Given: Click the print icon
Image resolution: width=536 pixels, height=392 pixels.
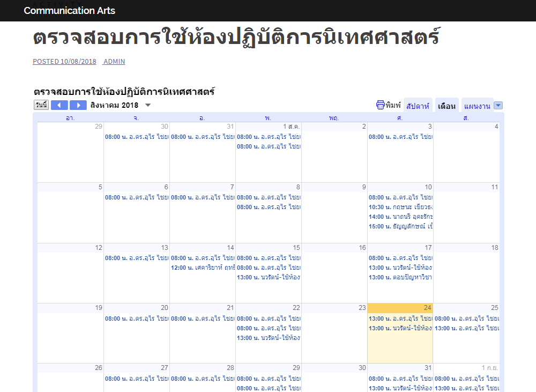Looking at the screenshot, I should (x=380, y=105).
